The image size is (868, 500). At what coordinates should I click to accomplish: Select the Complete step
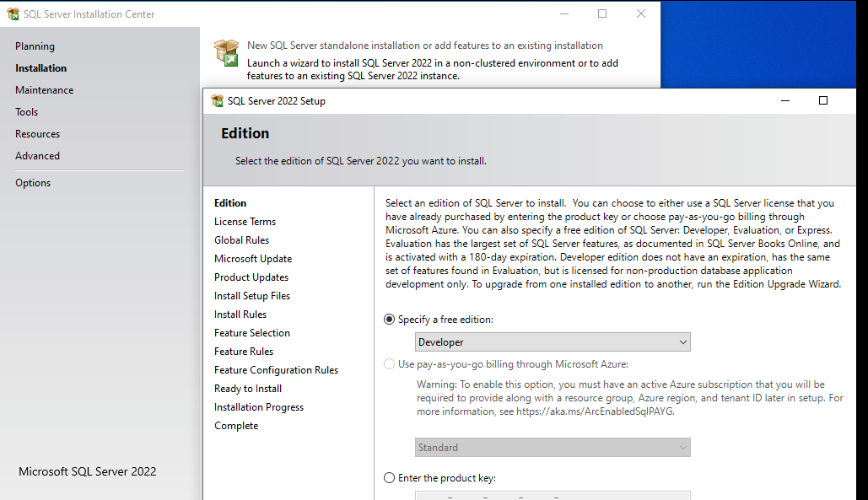pos(236,426)
